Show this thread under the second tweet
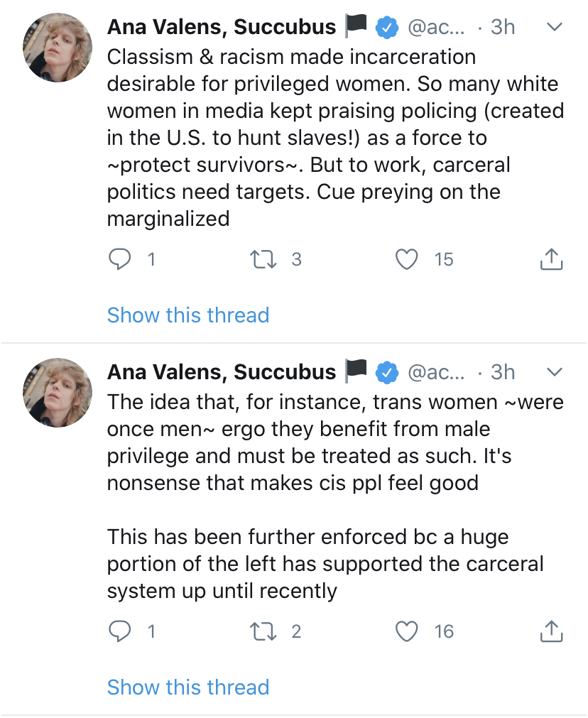The height and width of the screenshot is (718, 588). pyautogui.click(x=188, y=687)
